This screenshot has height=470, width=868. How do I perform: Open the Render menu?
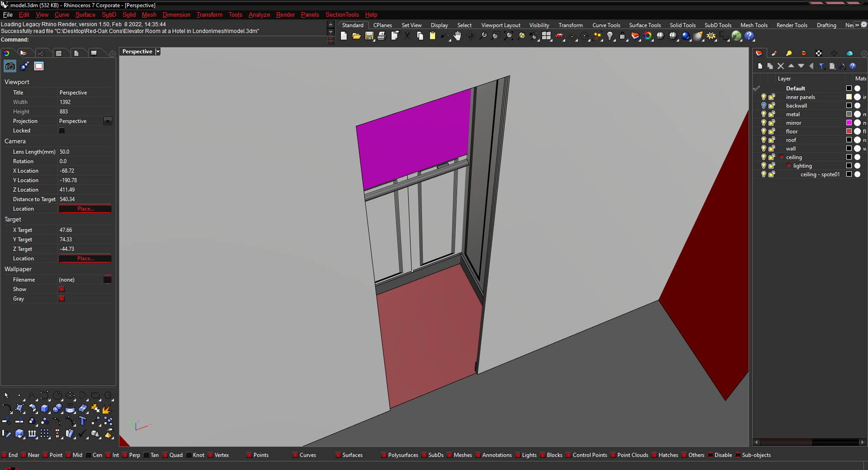pos(285,14)
